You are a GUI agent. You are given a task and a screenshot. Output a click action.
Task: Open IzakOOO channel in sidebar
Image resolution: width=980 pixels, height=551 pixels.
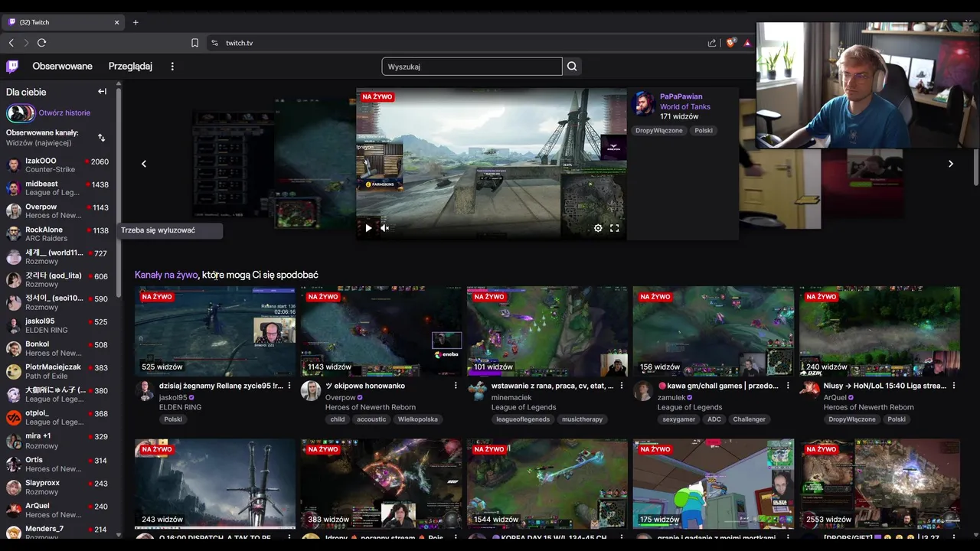point(60,165)
